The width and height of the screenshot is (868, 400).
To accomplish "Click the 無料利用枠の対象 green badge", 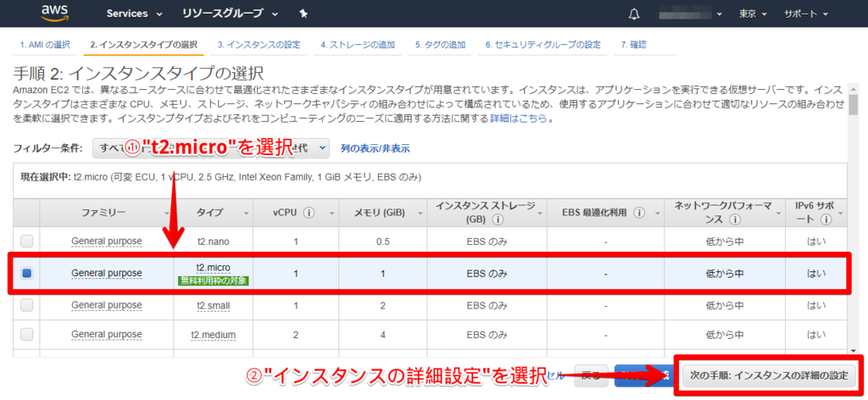I will click(x=213, y=281).
